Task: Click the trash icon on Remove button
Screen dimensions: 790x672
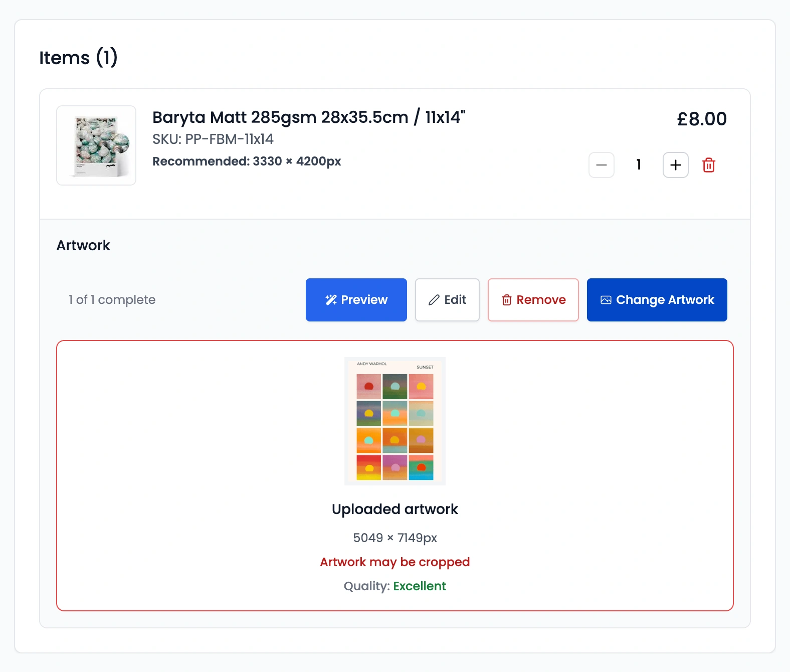Action: (507, 300)
